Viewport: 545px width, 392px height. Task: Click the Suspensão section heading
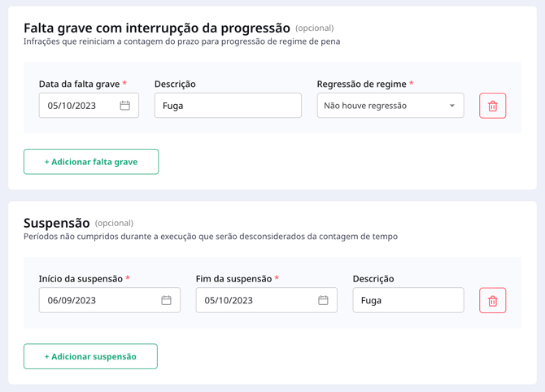[x=57, y=223]
